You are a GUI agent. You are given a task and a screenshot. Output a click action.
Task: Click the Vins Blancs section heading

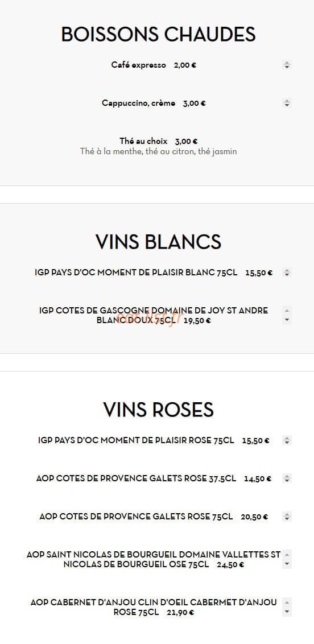159,241
